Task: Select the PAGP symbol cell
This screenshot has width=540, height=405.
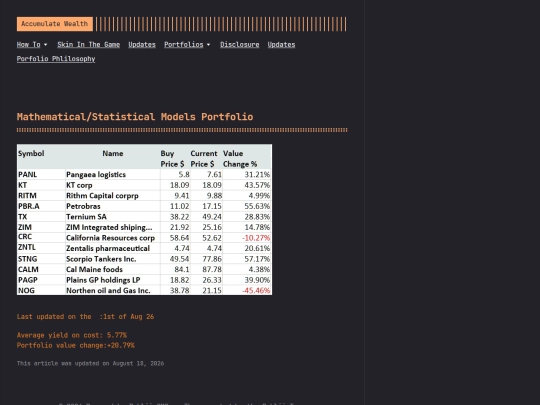Action: pos(41,280)
